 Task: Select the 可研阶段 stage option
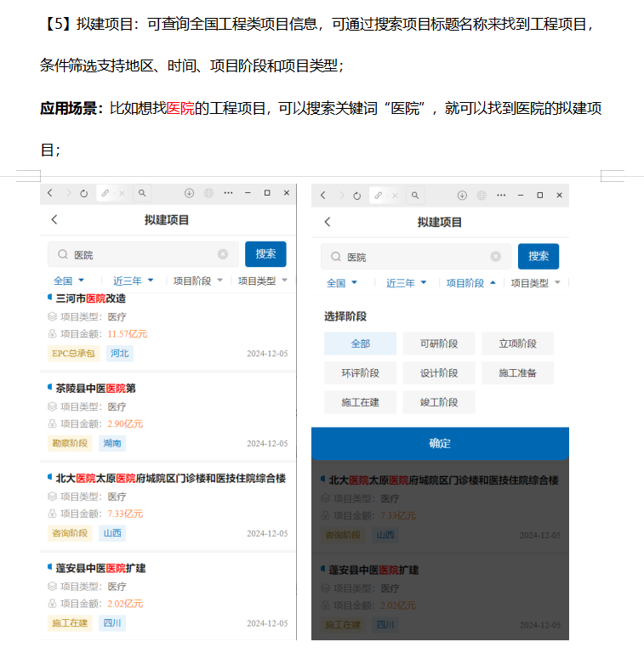click(x=439, y=344)
